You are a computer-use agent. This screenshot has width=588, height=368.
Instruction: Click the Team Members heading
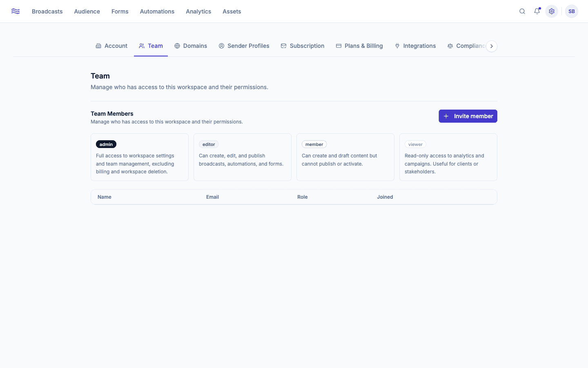click(x=112, y=114)
